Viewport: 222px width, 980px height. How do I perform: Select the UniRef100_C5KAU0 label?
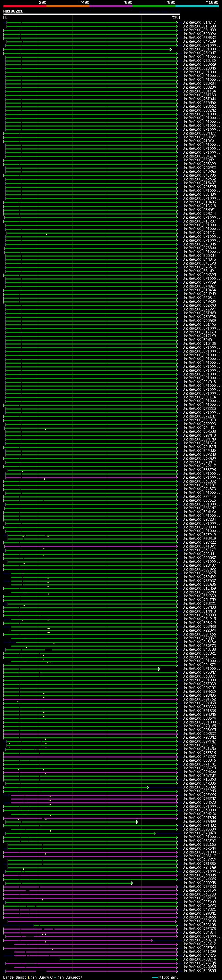click(199, 459)
